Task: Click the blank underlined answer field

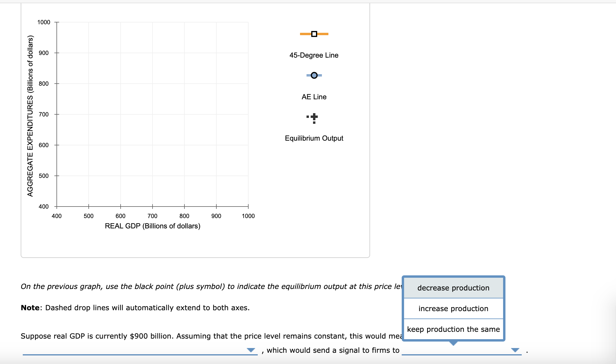Action: (x=139, y=353)
